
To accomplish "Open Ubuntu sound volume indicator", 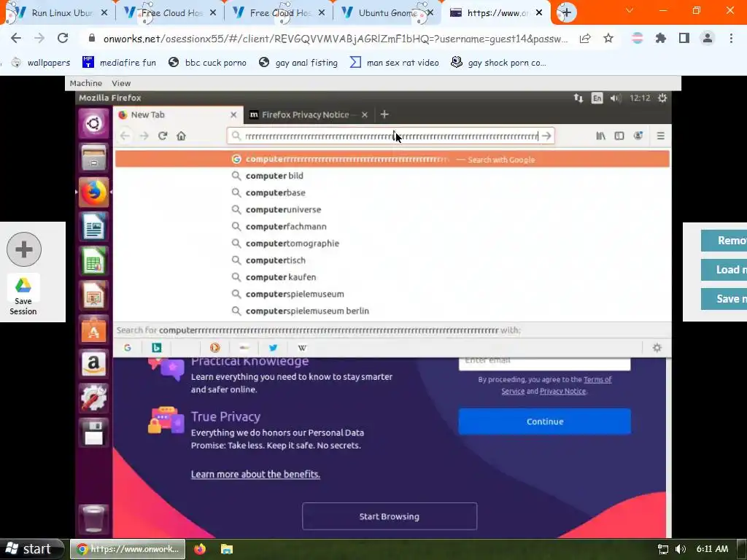I will 616,98.
